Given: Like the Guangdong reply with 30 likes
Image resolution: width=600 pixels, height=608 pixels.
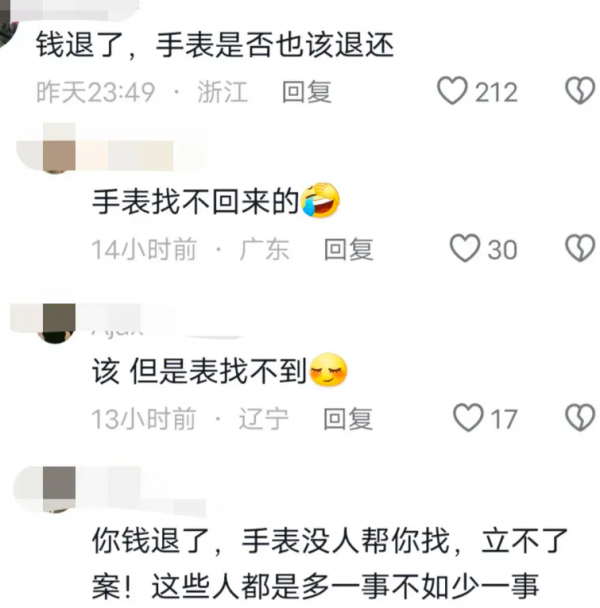Looking at the screenshot, I should click(465, 248).
